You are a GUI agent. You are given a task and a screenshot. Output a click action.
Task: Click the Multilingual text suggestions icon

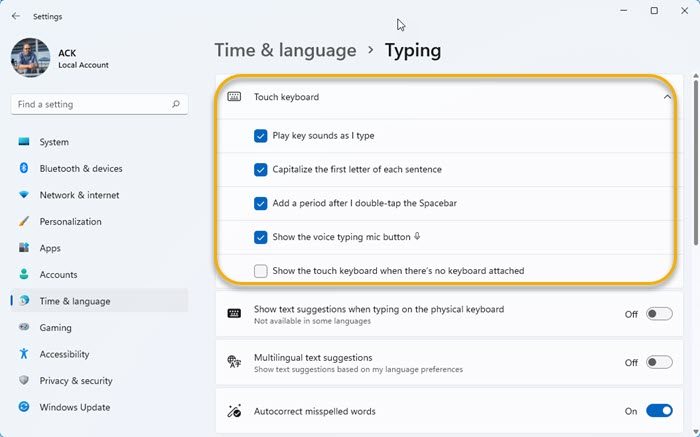(x=234, y=362)
